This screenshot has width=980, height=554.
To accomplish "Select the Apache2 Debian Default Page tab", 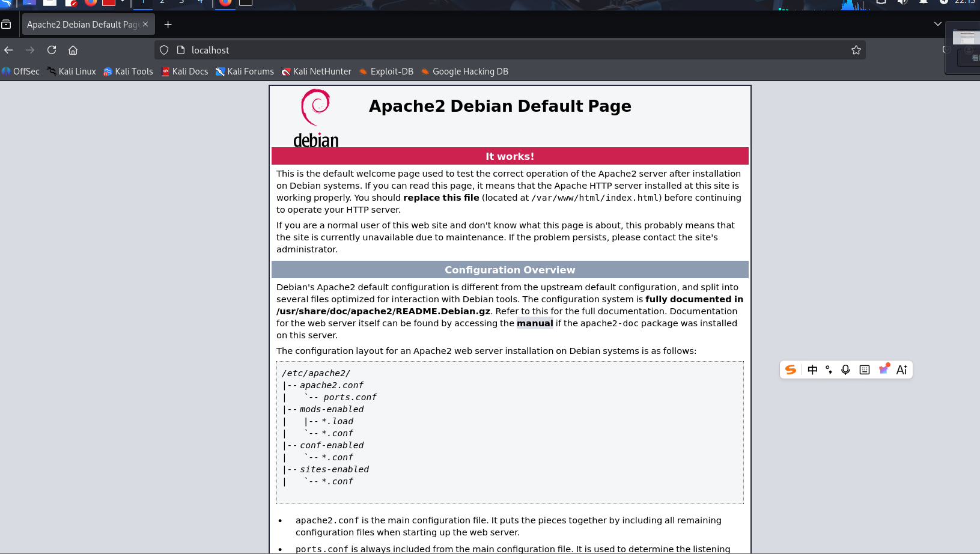I will (88, 25).
